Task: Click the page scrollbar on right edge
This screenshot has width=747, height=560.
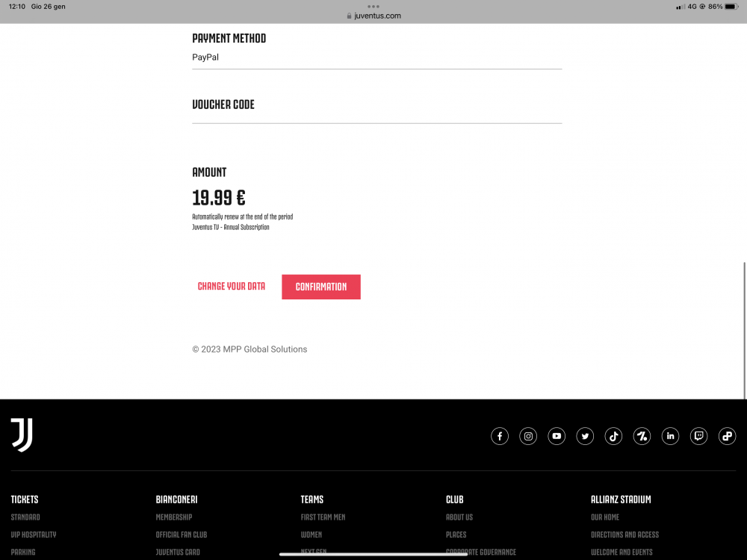Action: [x=745, y=331]
